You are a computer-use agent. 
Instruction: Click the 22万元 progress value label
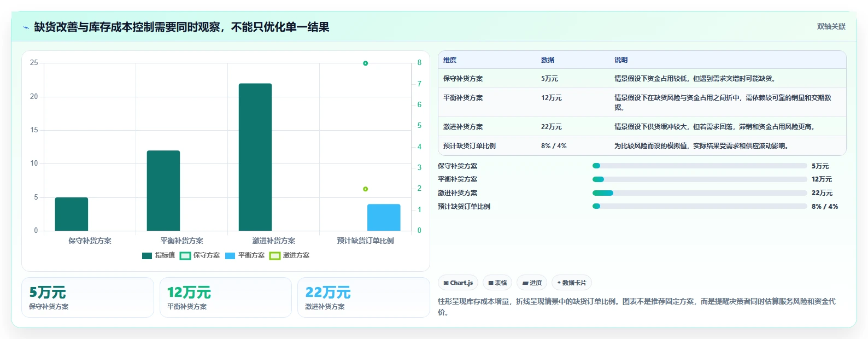click(822, 193)
